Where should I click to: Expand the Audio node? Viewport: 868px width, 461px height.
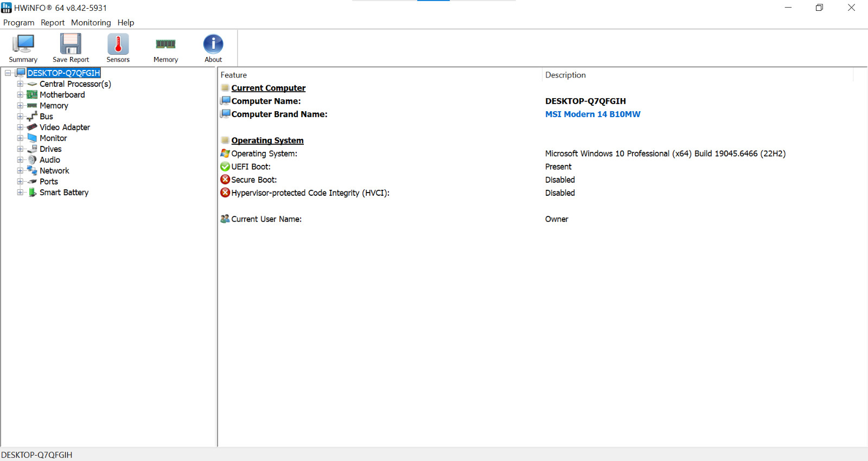tap(20, 160)
